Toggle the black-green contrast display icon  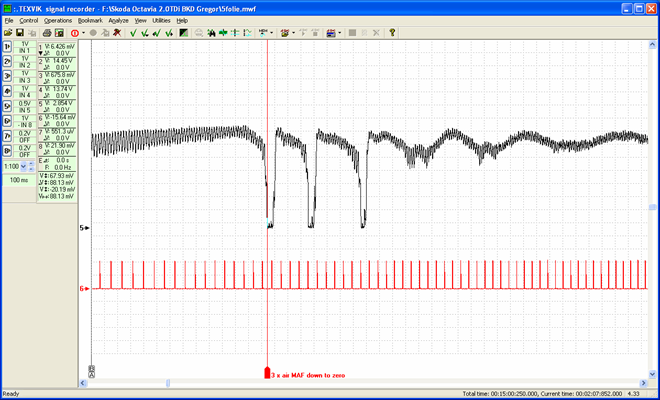click(x=184, y=32)
